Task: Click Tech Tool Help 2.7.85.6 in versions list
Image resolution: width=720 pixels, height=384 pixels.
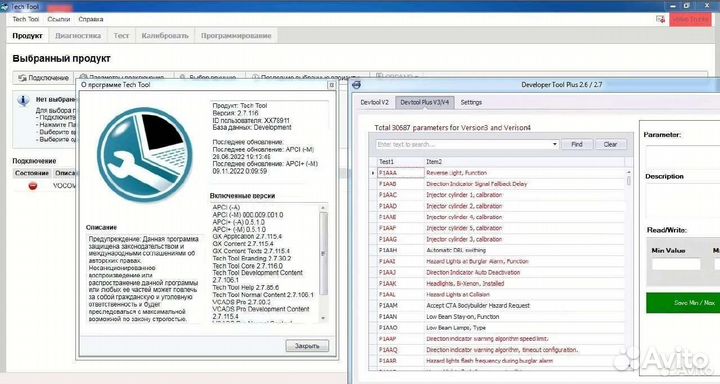Action: pos(246,287)
